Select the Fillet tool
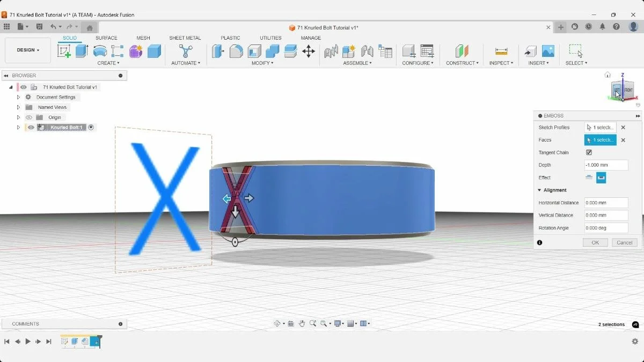The width and height of the screenshot is (644, 362). coord(236,51)
